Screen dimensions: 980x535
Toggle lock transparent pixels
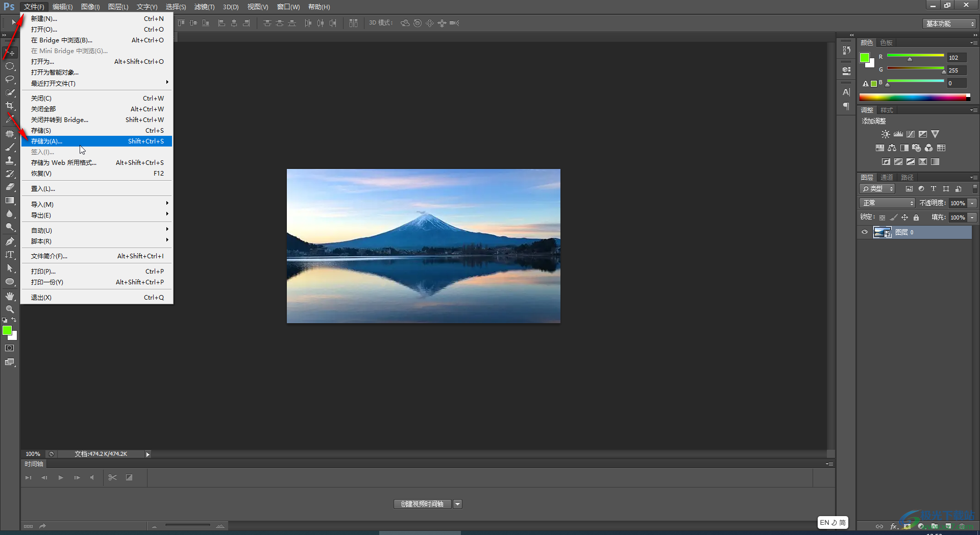coord(882,217)
